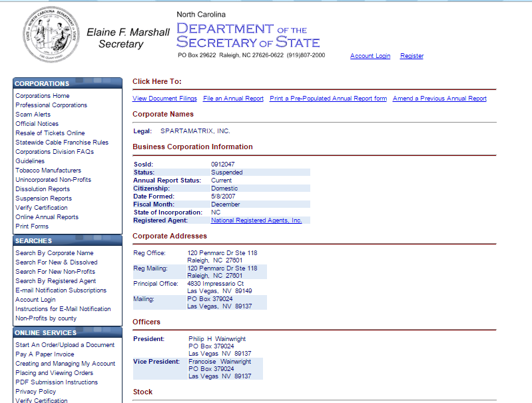Open Search For New Non-Profits
This screenshot has height=403, width=532.
pos(55,272)
